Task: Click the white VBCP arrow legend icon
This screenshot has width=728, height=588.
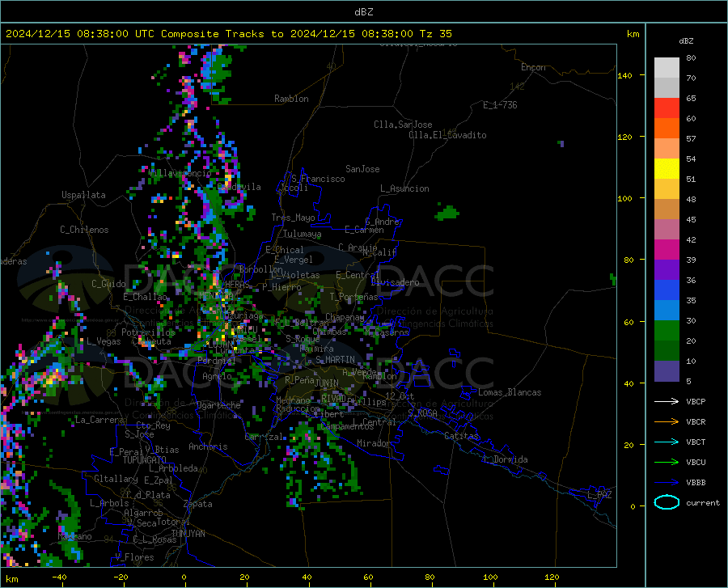Action: coord(667,401)
